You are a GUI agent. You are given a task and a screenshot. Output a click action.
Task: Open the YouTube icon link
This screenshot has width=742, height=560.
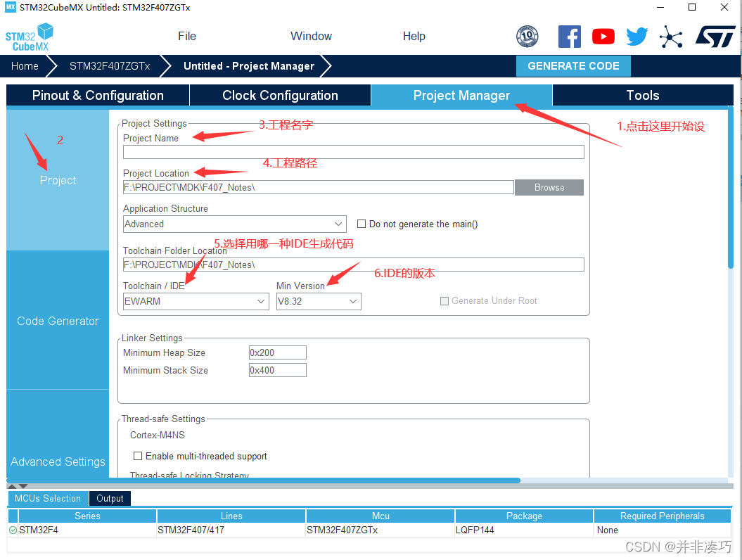point(603,37)
